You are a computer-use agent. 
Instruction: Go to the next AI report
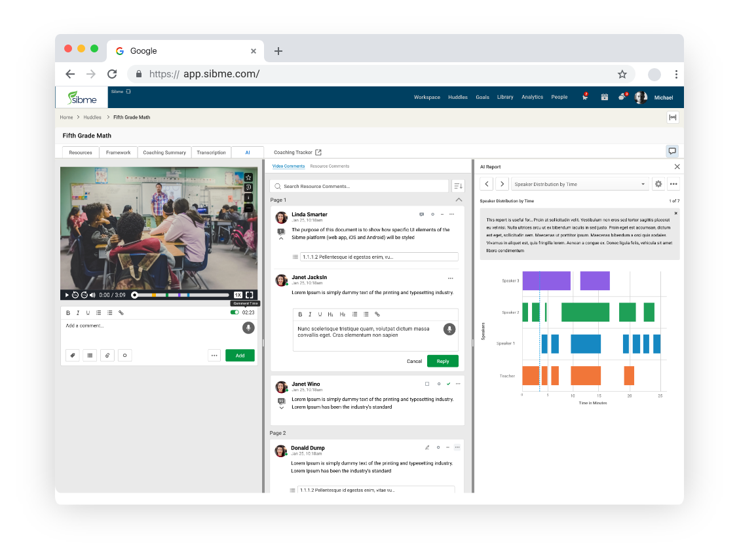(x=502, y=184)
